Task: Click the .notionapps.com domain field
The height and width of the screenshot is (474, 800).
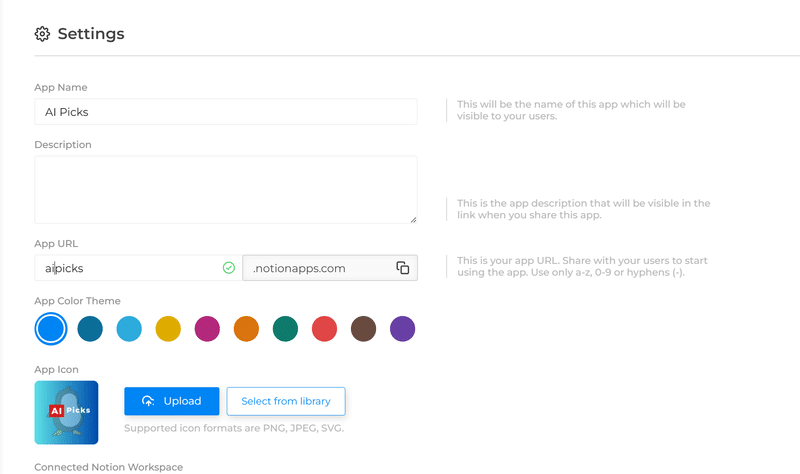Action: [x=330, y=268]
